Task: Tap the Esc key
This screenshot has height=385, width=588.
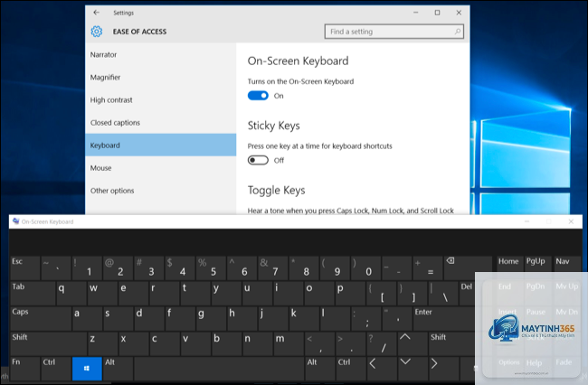Action: [25, 268]
